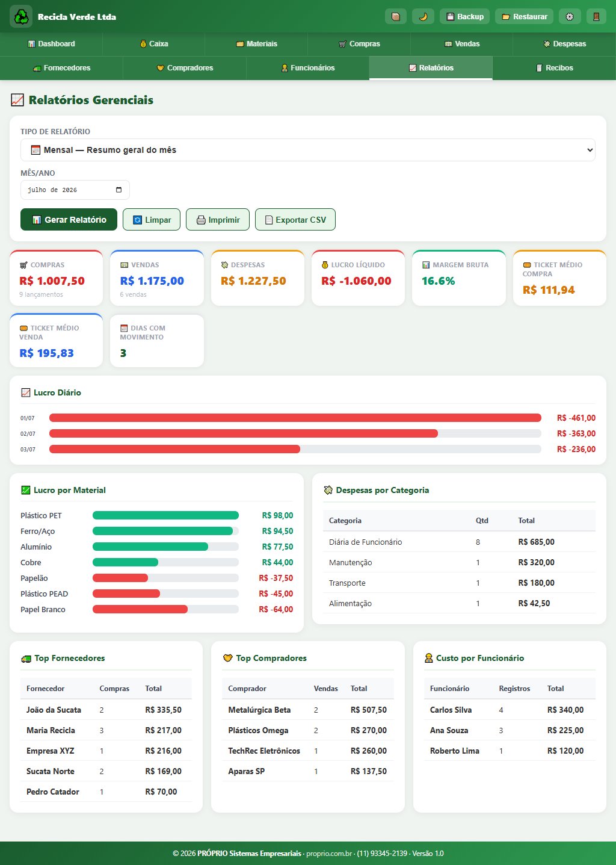Click the recycle logo icon
Screen dimensions: 616x865
[21, 17]
